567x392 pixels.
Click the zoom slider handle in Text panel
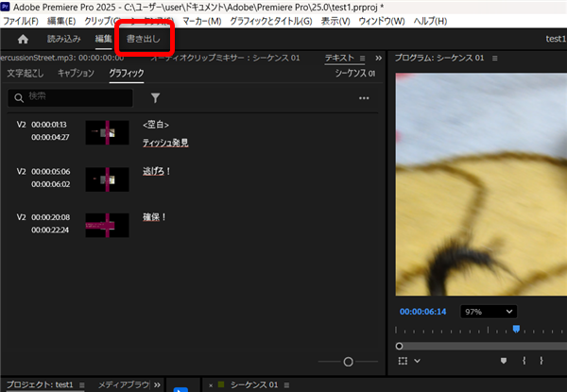pyautogui.click(x=348, y=362)
